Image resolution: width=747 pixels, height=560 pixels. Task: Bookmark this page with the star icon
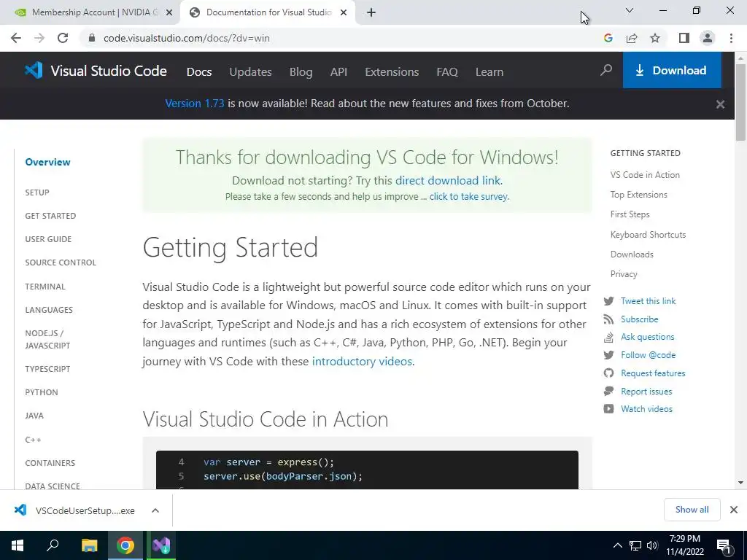pos(655,38)
